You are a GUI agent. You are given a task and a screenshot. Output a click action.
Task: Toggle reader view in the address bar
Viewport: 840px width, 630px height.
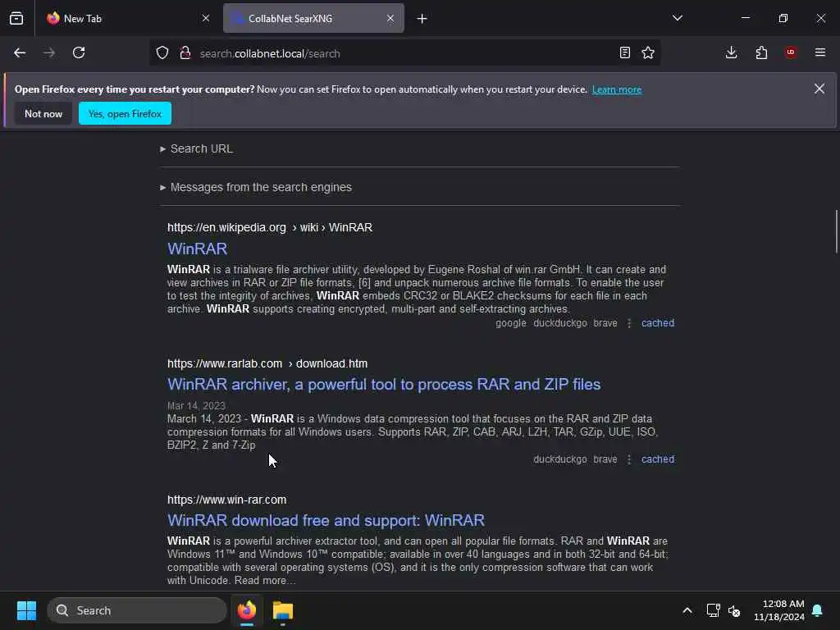624,53
